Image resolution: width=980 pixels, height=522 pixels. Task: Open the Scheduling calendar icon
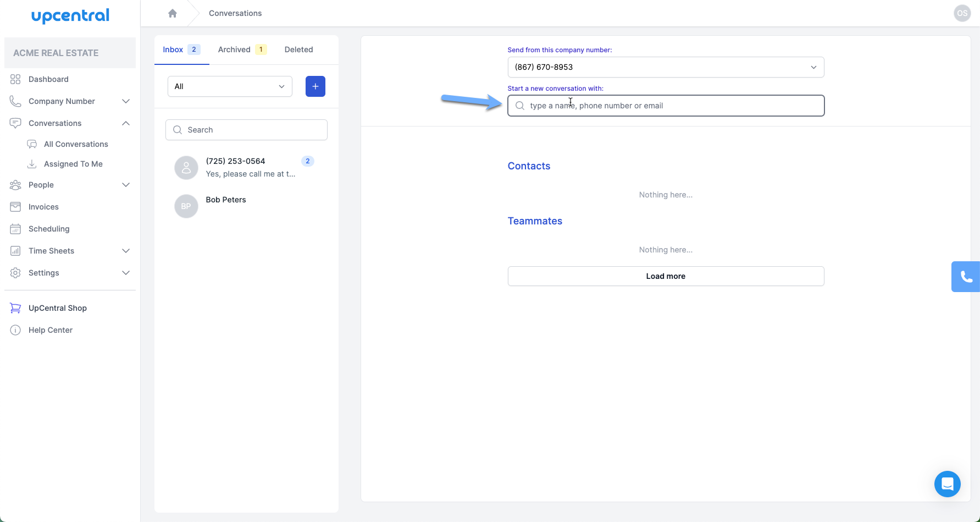(x=15, y=228)
